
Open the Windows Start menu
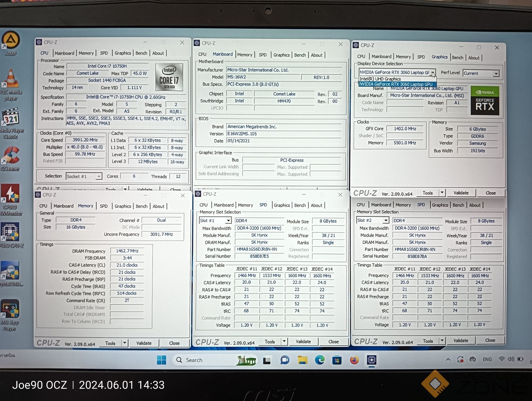click(x=162, y=360)
